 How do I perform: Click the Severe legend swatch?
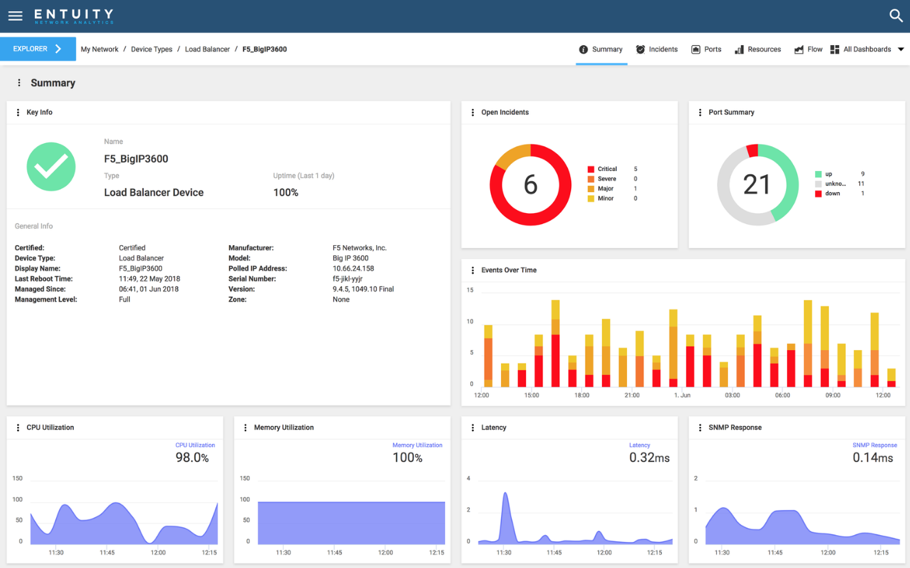591,179
